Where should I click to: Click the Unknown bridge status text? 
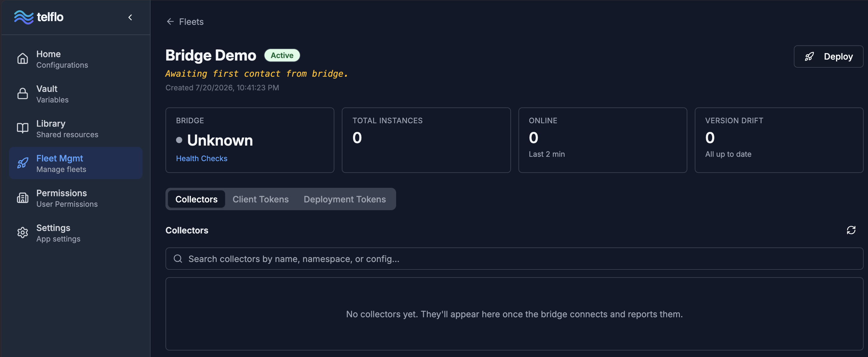tap(220, 140)
